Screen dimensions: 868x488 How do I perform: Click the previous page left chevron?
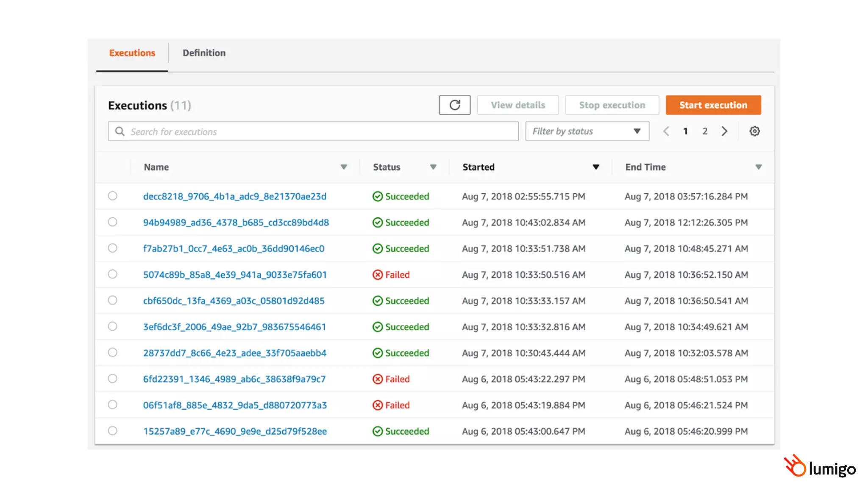[x=666, y=131]
